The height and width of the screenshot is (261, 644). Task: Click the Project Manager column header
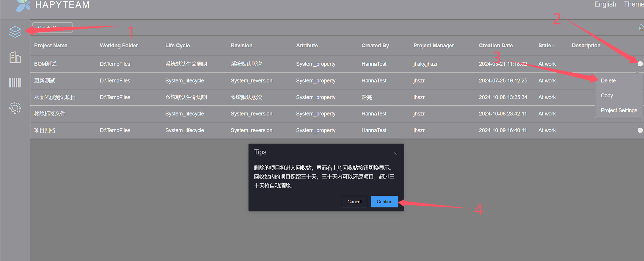(433, 46)
